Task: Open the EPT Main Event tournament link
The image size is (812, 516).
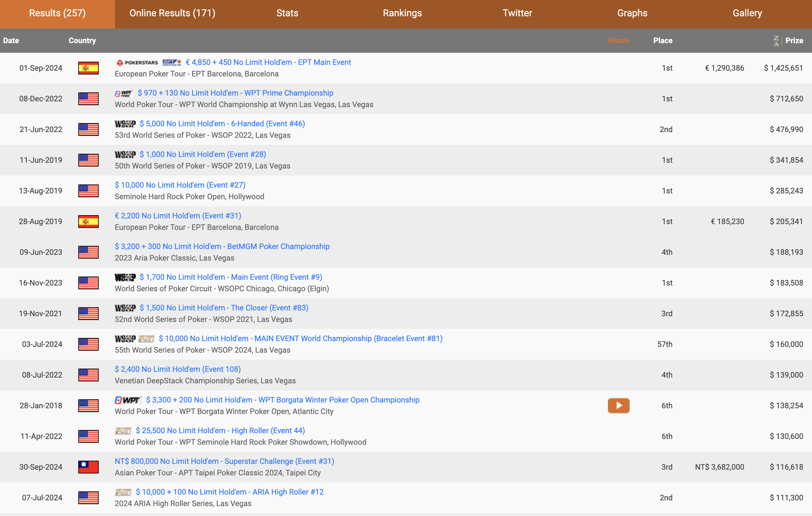Action: pos(268,62)
